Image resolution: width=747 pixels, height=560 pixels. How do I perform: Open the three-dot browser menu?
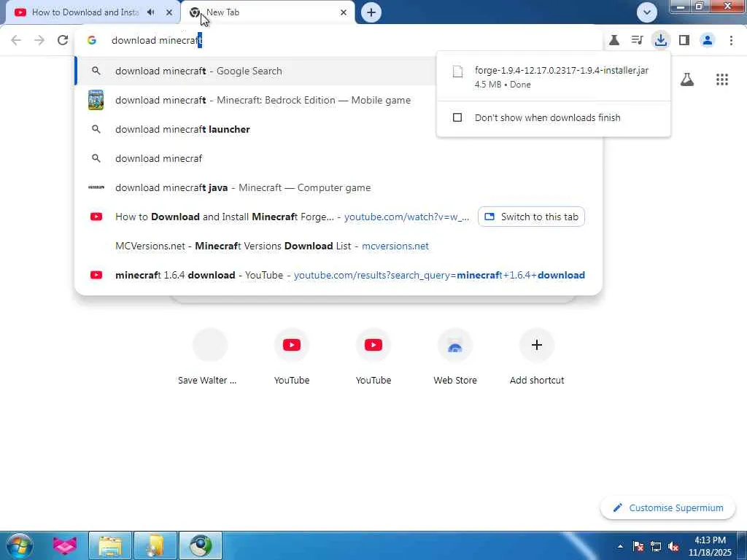tap(731, 40)
